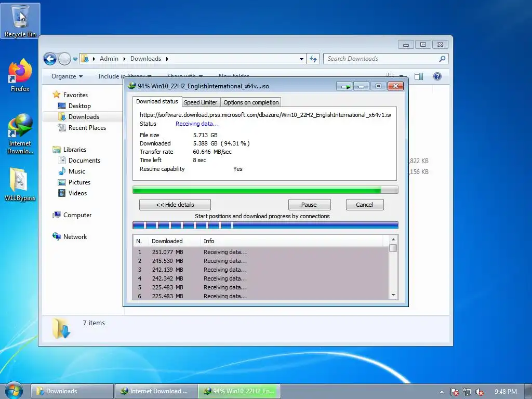Select Libraries in the navigation pane

(x=74, y=150)
